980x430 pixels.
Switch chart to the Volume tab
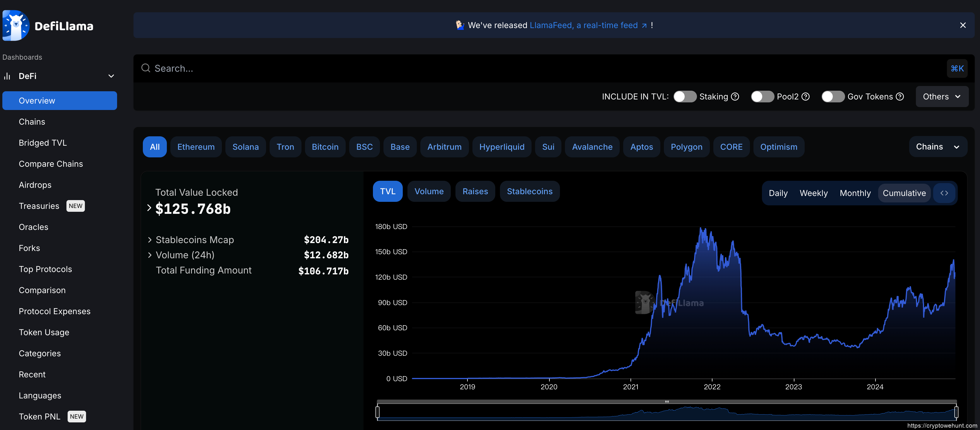pyautogui.click(x=429, y=191)
